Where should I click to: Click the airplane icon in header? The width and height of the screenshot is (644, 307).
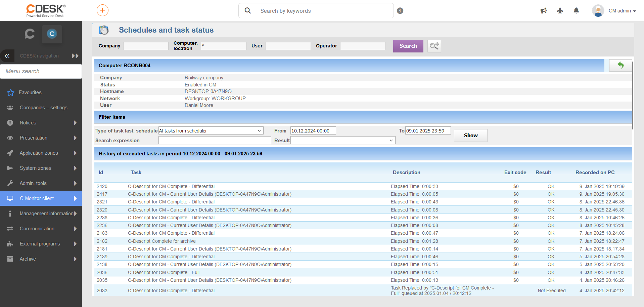pyautogui.click(x=560, y=11)
